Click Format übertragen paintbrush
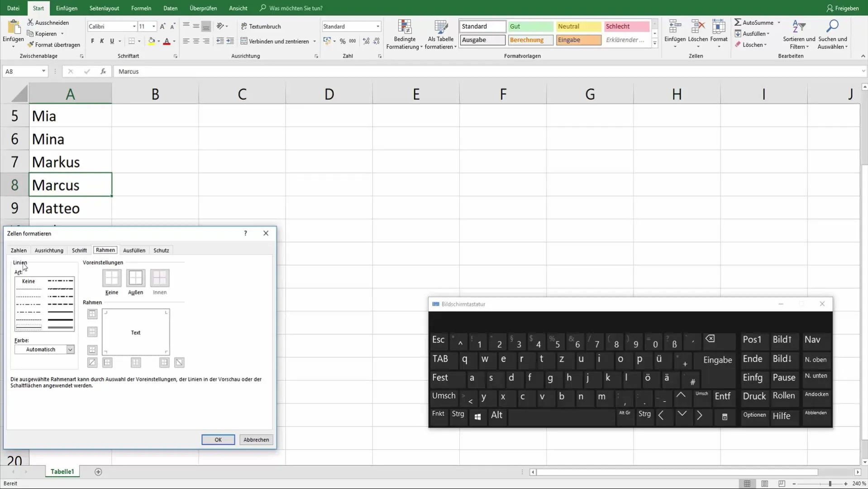 point(53,45)
